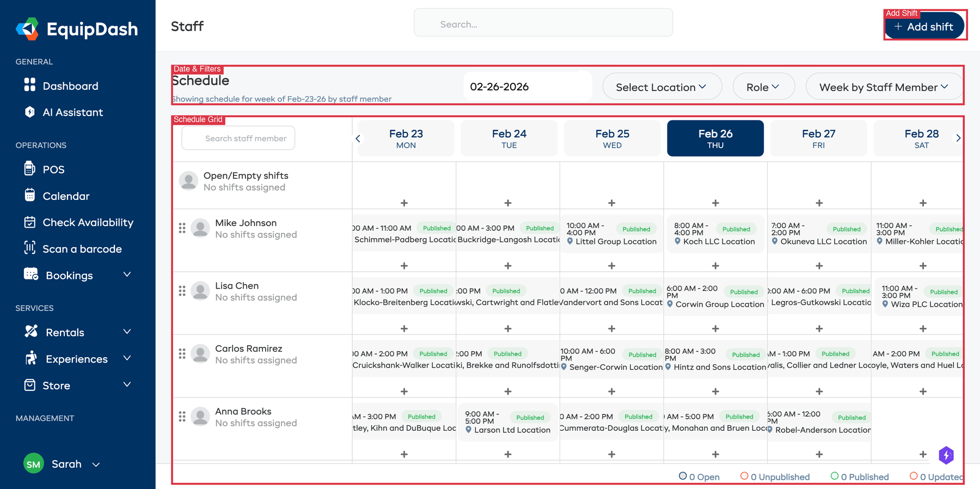Click the Add shift button

pyautogui.click(x=924, y=27)
